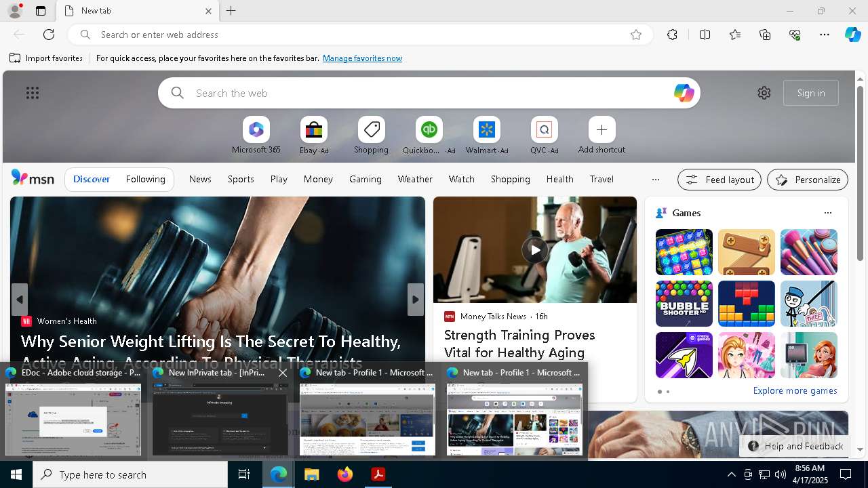The image size is (868, 488).
Task: Open Task View on taskbar
Action: point(244,474)
